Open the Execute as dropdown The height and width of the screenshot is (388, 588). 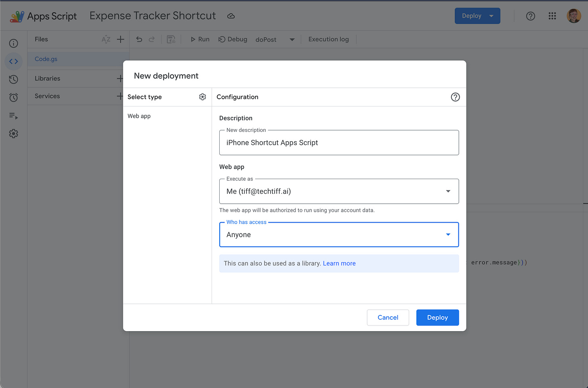[447, 191]
